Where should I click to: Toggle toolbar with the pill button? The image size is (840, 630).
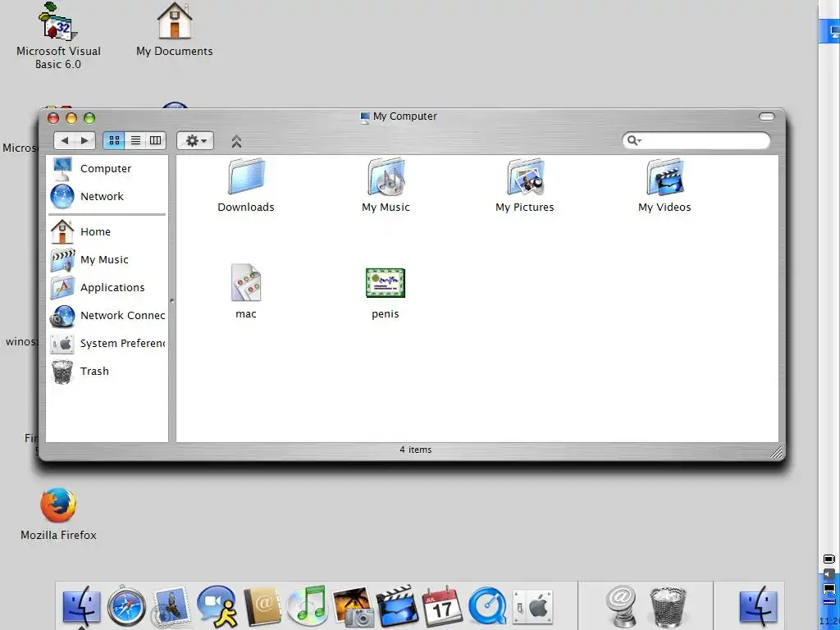pos(767,116)
